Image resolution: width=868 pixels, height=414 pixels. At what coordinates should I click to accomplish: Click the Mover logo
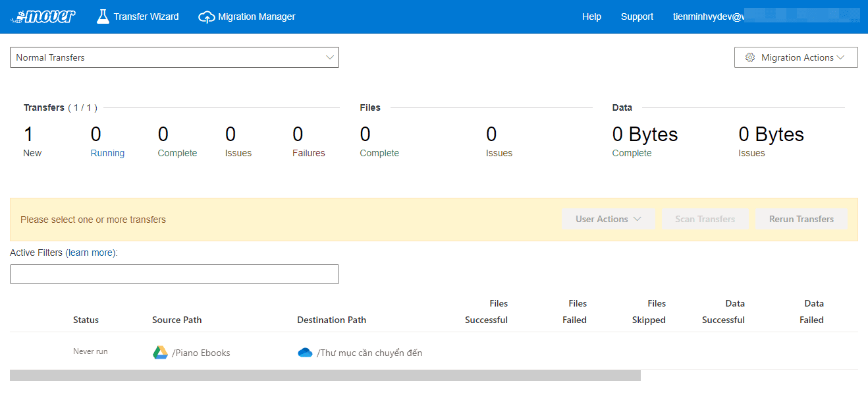click(x=43, y=16)
